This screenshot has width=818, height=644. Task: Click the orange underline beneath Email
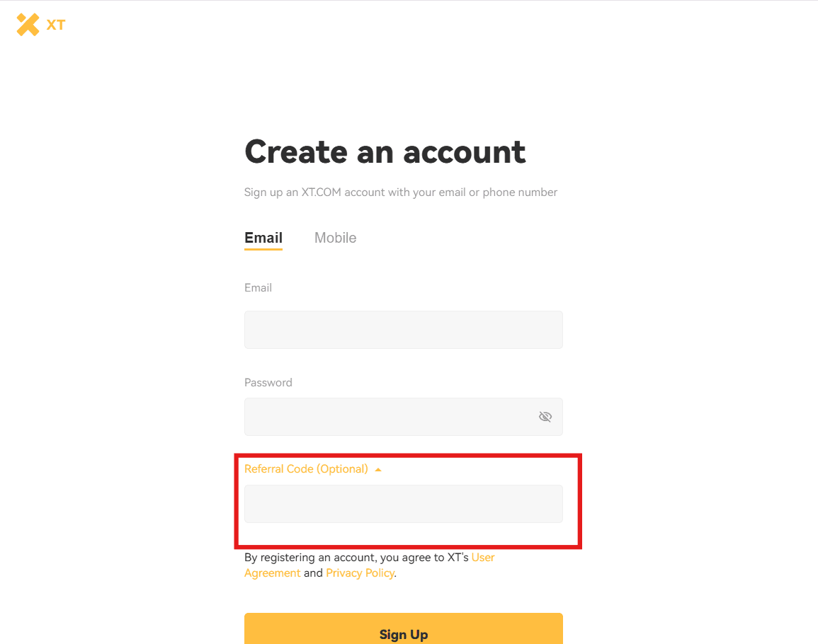click(263, 249)
